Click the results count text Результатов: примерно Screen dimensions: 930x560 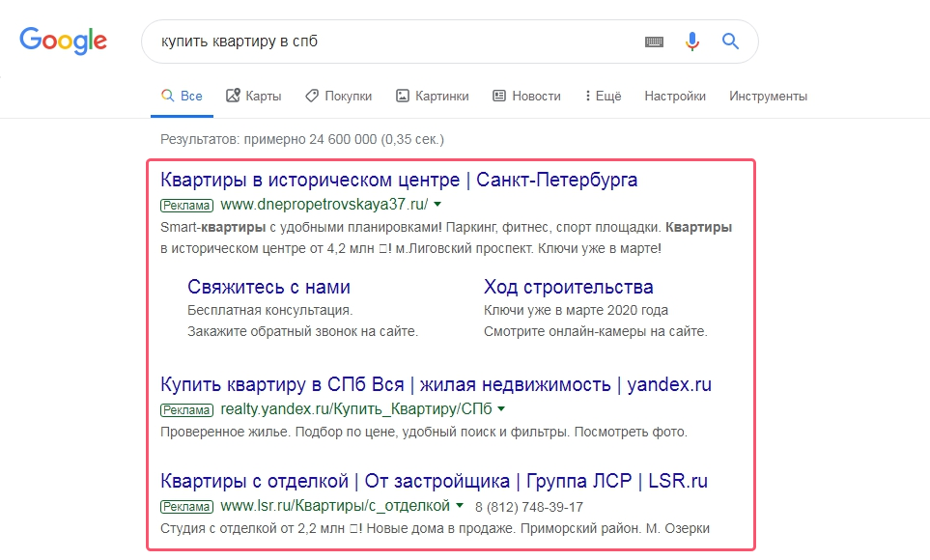(x=302, y=139)
